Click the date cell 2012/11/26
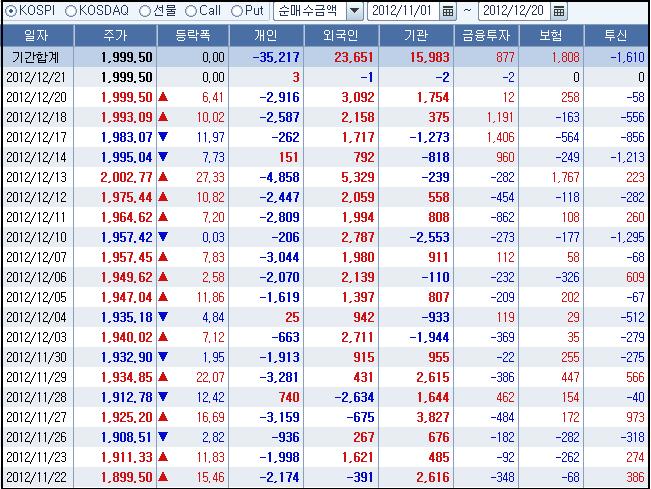Viewport: 651px width, 489px height. click(37, 437)
